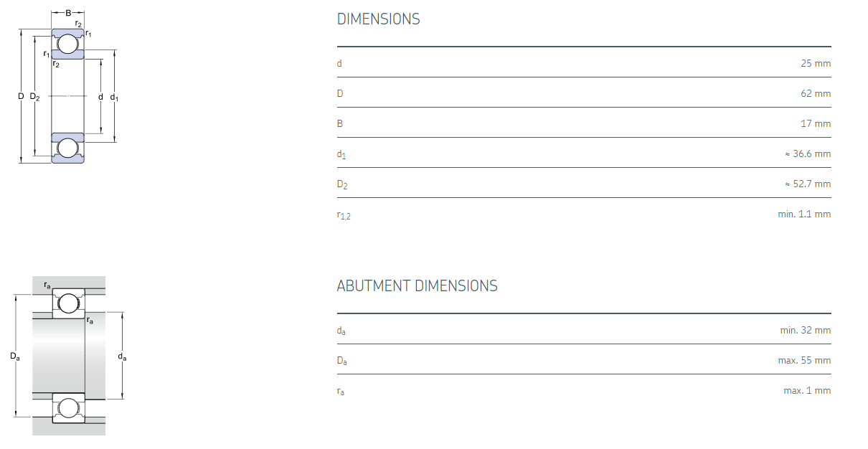Click the ra label in abutment table

341,392
